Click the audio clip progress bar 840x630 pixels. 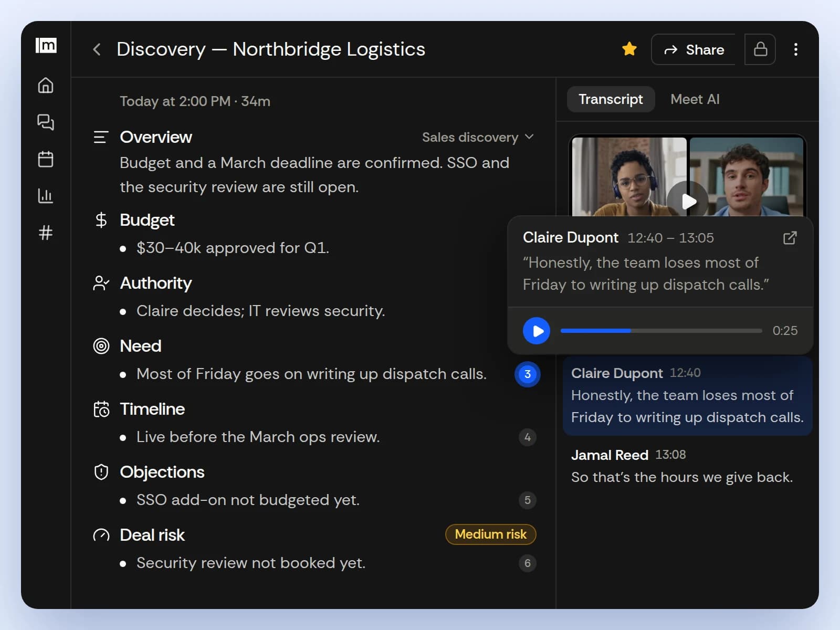661,331
